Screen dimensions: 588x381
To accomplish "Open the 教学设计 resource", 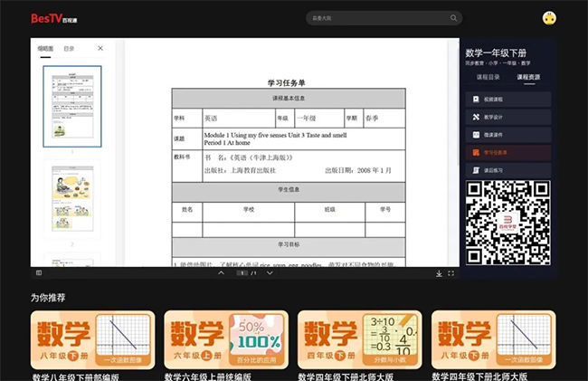I will [x=508, y=117].
